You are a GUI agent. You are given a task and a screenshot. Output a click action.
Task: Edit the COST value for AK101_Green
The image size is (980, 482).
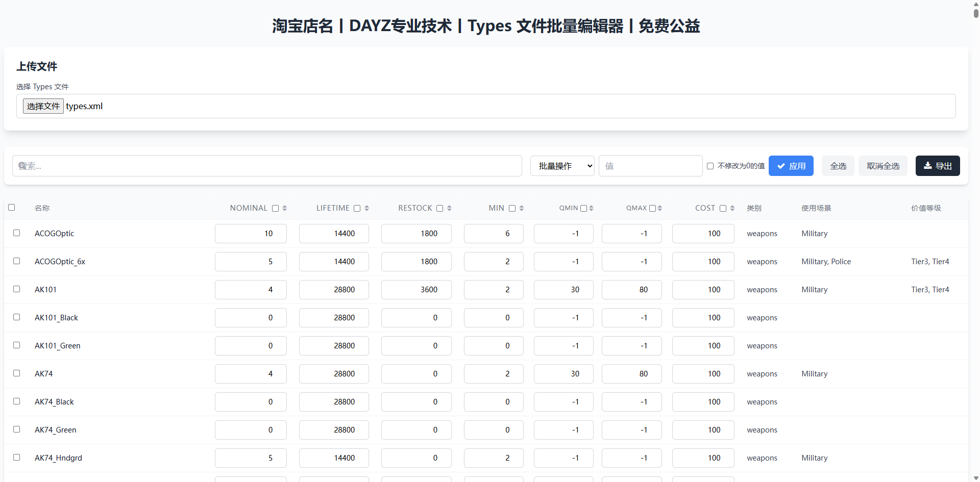click(703, 346)
